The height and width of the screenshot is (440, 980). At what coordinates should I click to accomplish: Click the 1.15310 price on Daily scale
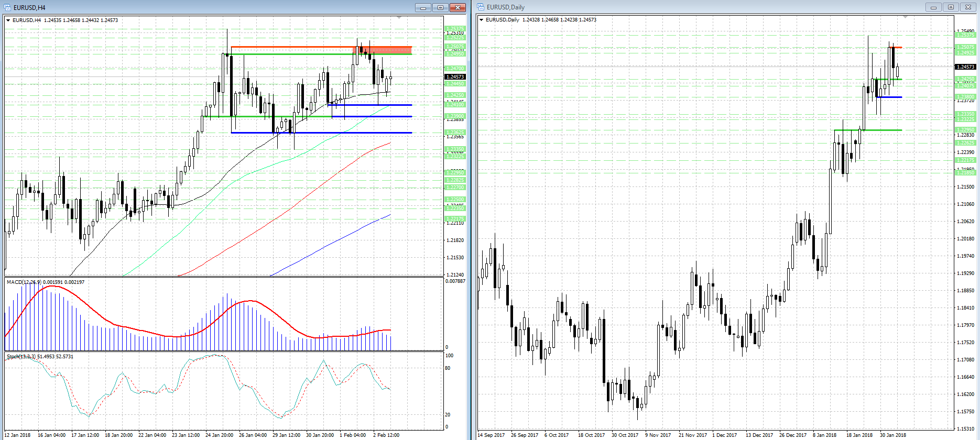(x=965, y=429)
